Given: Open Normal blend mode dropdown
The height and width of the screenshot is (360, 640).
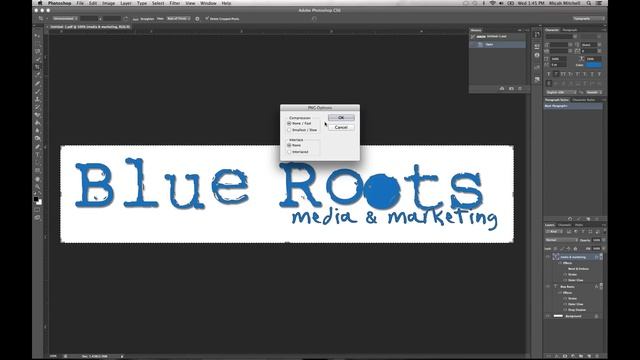Looking at the screenshot, I should tap(562, 240).
